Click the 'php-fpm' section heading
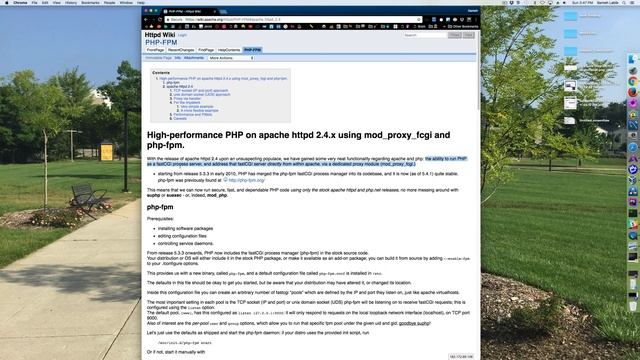 click(160, 207)
